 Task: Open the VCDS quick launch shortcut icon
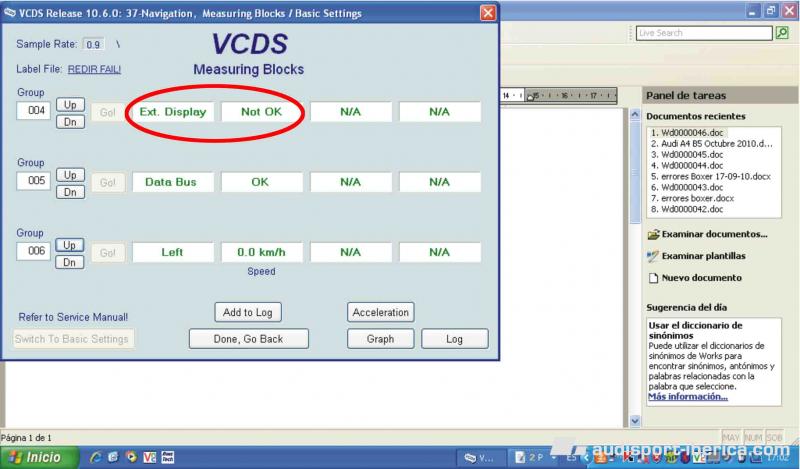click(x=149, y=457)
